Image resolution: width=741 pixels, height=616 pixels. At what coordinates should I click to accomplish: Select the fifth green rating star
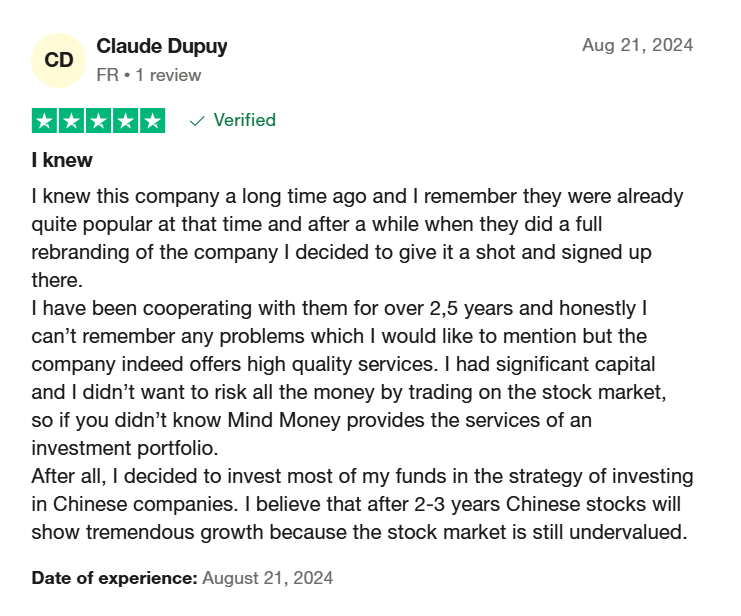point(153,121)
